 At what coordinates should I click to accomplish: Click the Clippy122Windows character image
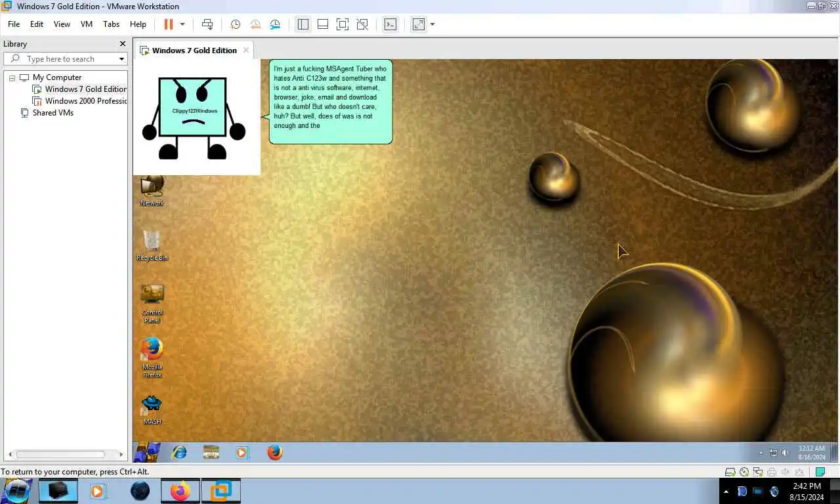(194, 117)
